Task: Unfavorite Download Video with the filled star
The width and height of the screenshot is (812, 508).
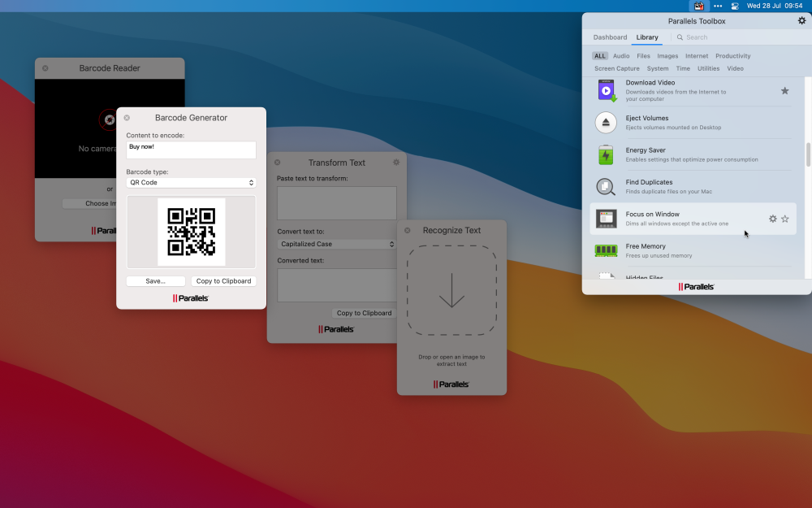Action: pos(784,91)
